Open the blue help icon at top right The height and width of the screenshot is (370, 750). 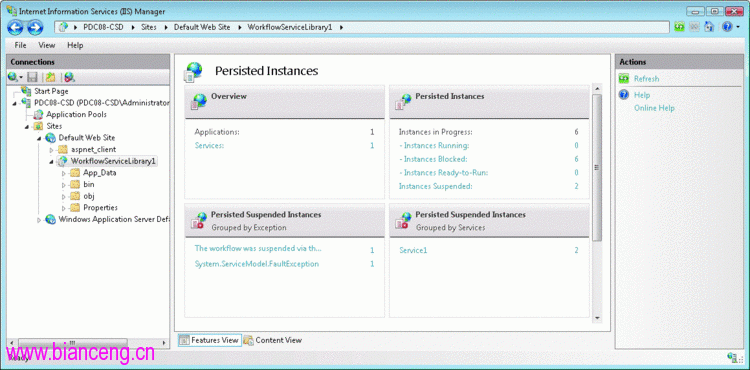[x=726, y=27]
